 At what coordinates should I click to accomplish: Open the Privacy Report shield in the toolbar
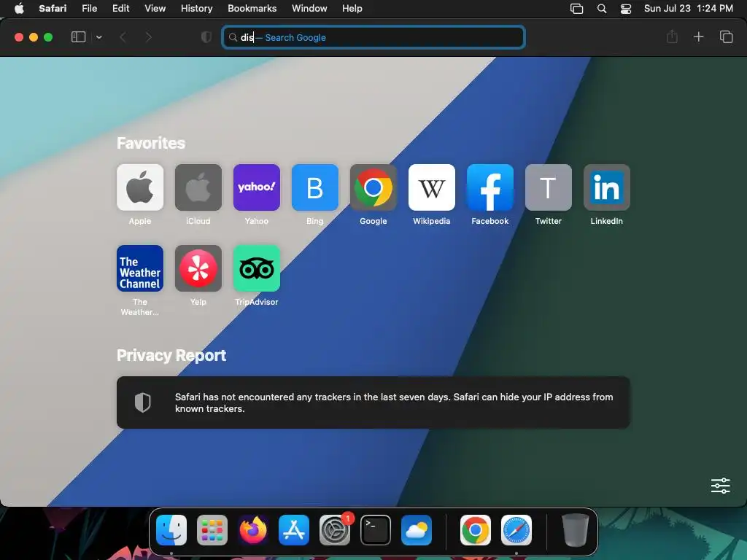click(x=206, y=37)
